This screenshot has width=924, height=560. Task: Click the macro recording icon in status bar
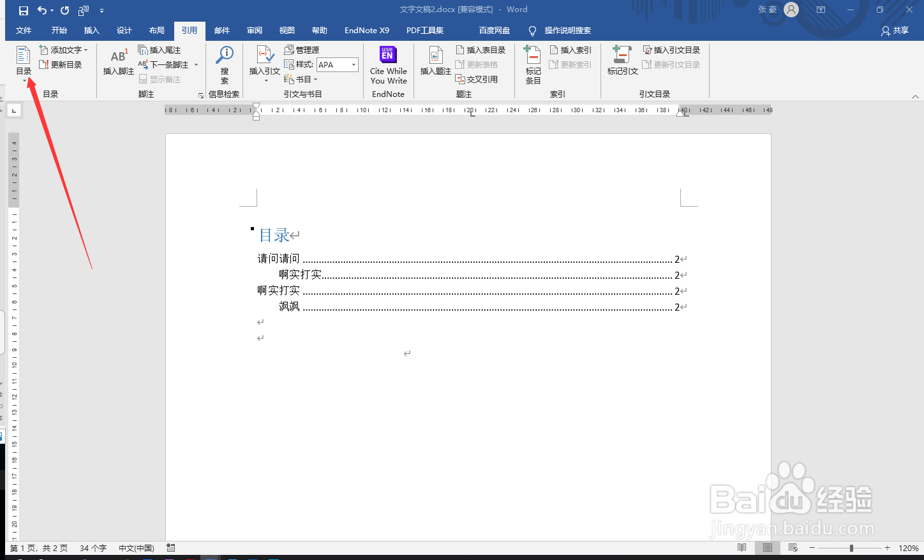click(170, 548)
